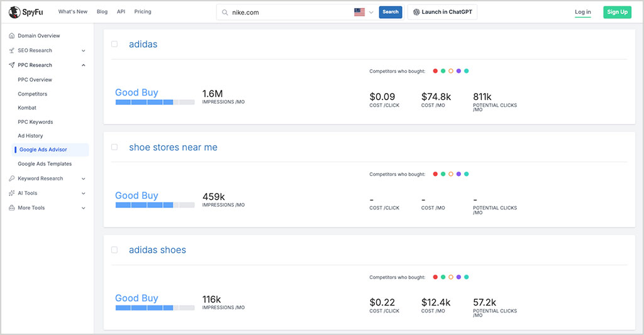Open the country selector dropdown arrow
Viewport: 644px width, 335px height.
371,13
